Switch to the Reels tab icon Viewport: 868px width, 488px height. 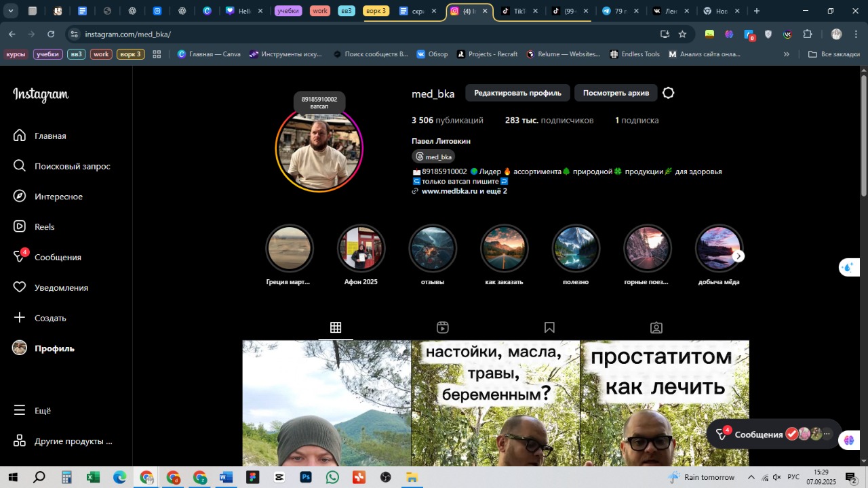tap(443, 327)
